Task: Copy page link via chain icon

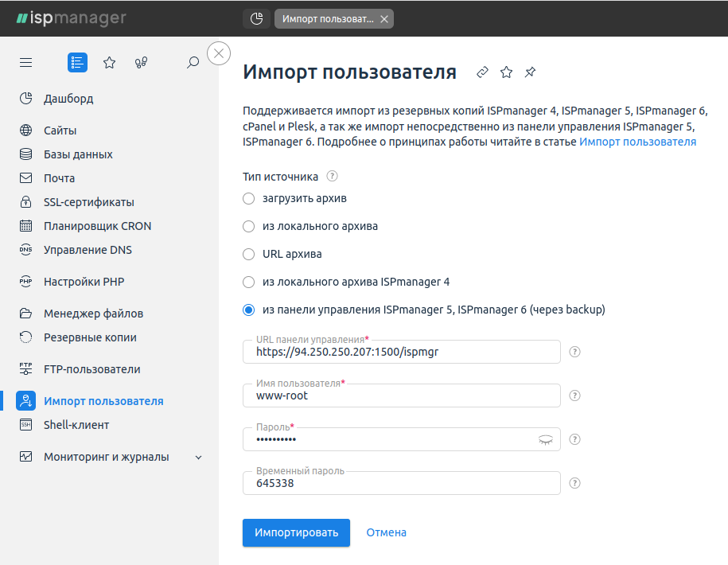Action: pos(482,72)
